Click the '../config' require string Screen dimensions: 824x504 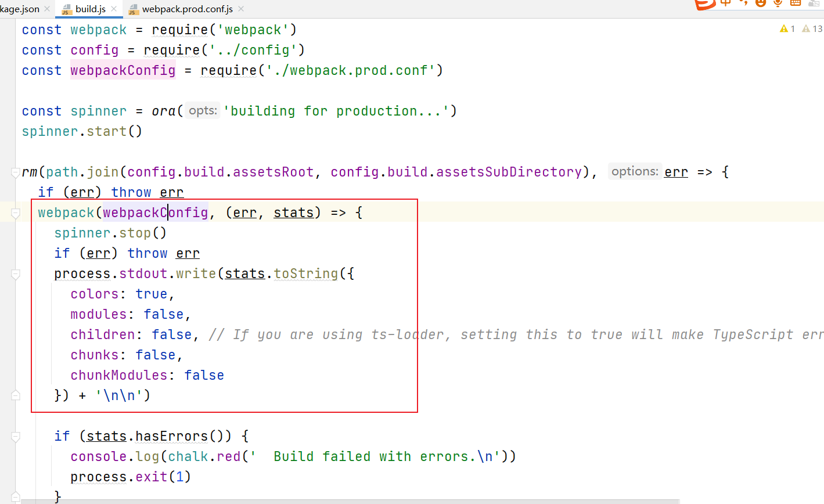(x=253, y=50)
